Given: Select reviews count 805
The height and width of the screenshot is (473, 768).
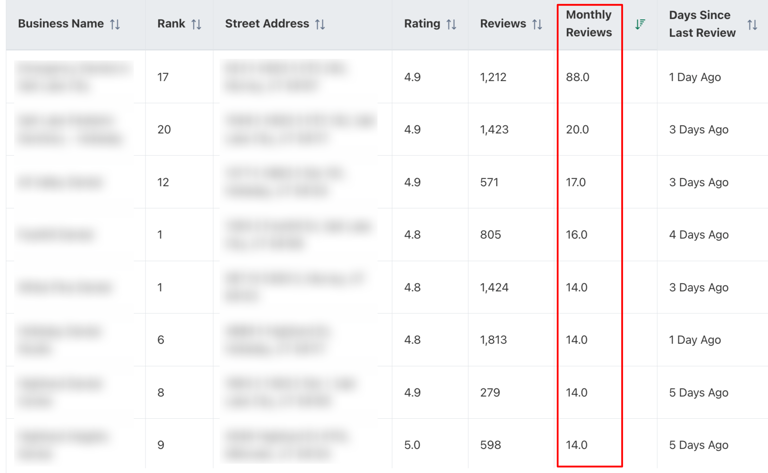Looking at the screenshot, I should (490, 235).
